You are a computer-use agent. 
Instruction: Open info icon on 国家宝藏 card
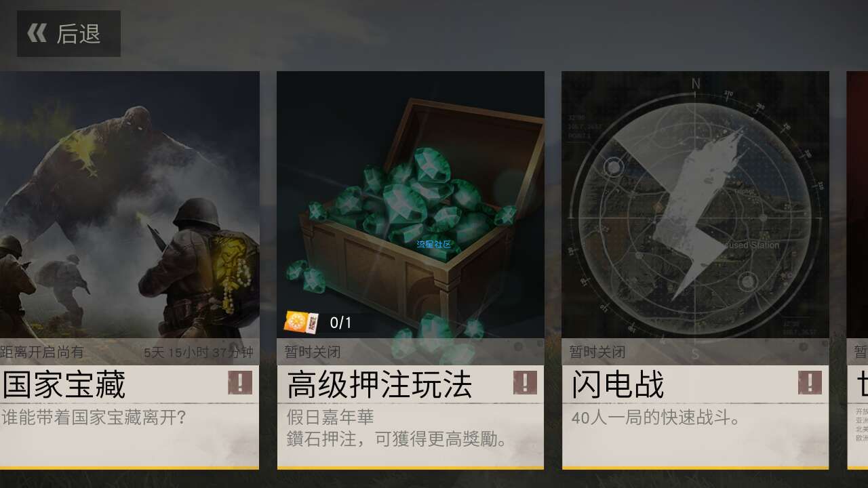(240, 383)
